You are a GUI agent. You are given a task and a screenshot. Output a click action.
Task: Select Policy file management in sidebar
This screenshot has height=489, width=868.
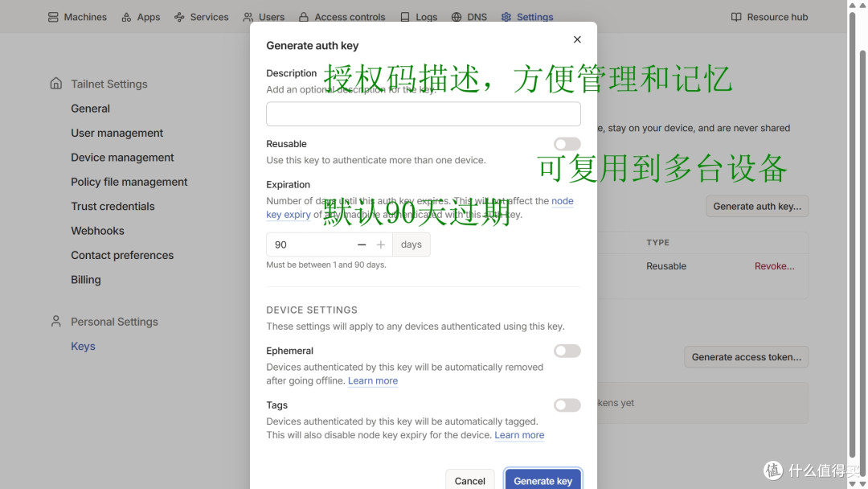[x=129, y=182]
